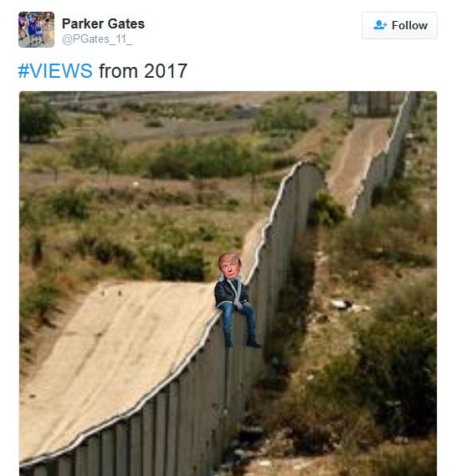Click the tweet text 'from 2017'

pos(143,71)
